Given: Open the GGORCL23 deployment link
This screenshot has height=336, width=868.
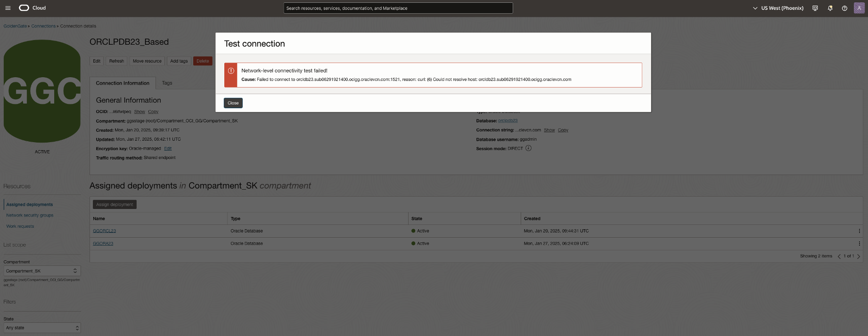Looking at the screenshot, I should pyautogui.click(x=104, y=231).
